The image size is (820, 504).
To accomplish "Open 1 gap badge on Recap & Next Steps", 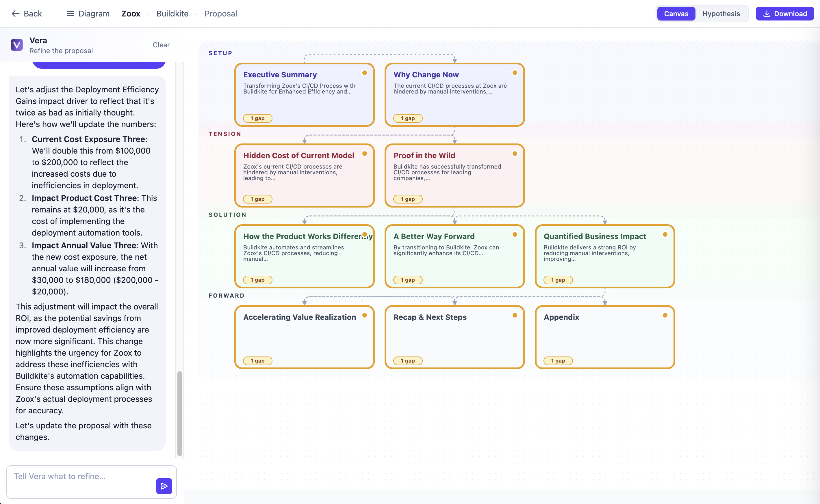I will [x=408, y=361].
